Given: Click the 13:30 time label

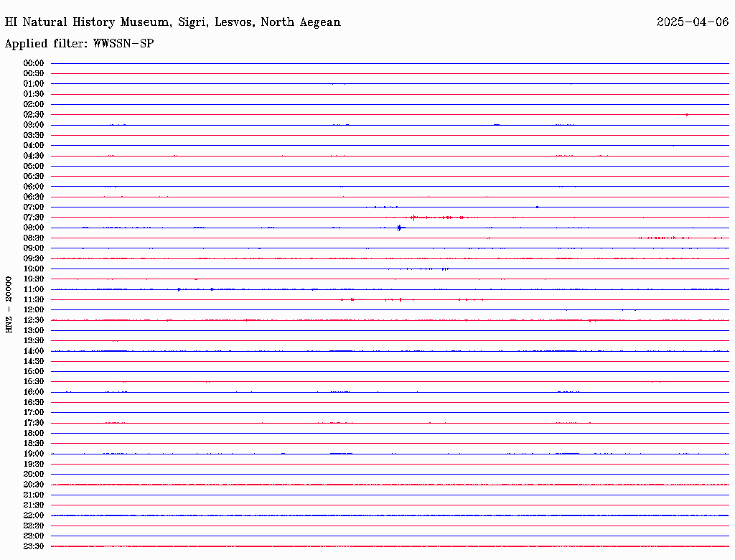Looking at the screenshot, I should click(x=34, y=341).
